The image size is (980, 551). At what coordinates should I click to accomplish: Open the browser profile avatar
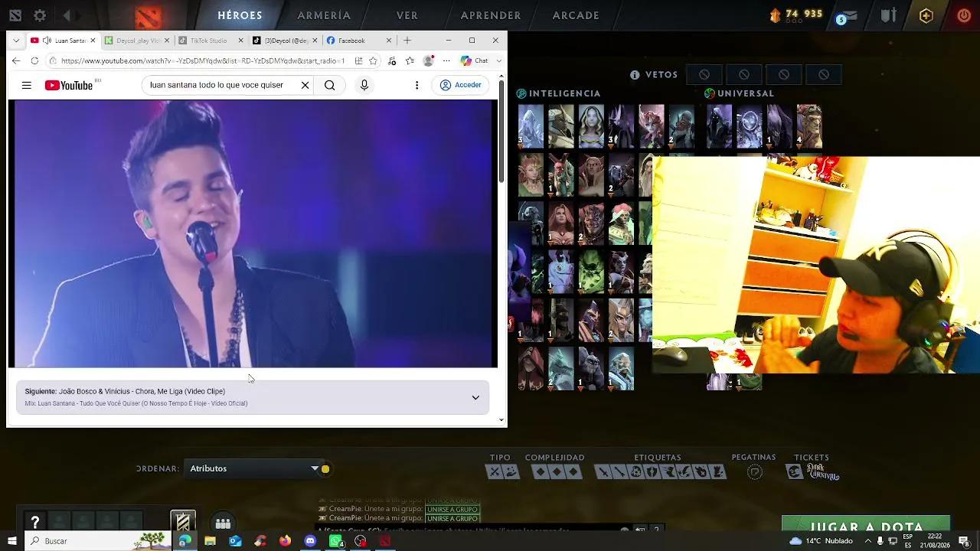[x=429, y=60]
